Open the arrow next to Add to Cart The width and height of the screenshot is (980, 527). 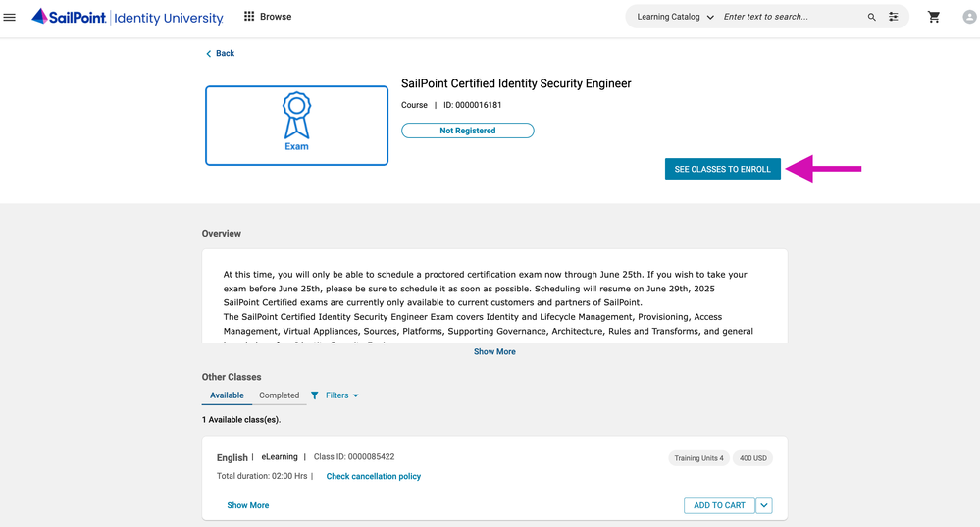pyautogui.click(x=764, y=505)
